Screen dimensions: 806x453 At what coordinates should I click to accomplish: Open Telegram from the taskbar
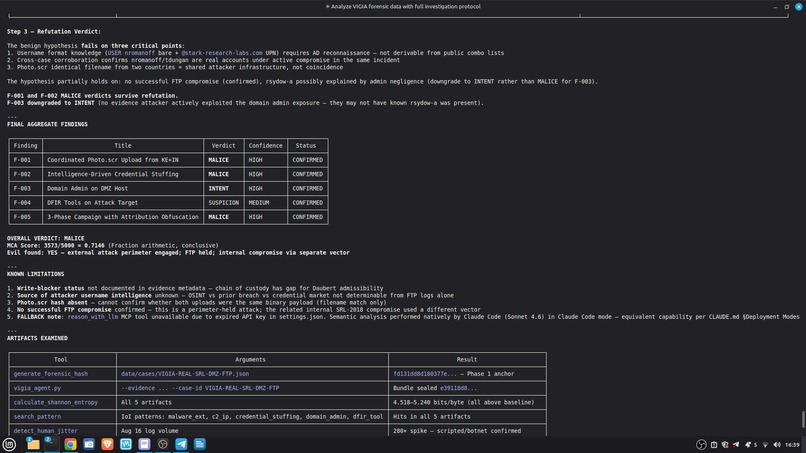point(181,444)
